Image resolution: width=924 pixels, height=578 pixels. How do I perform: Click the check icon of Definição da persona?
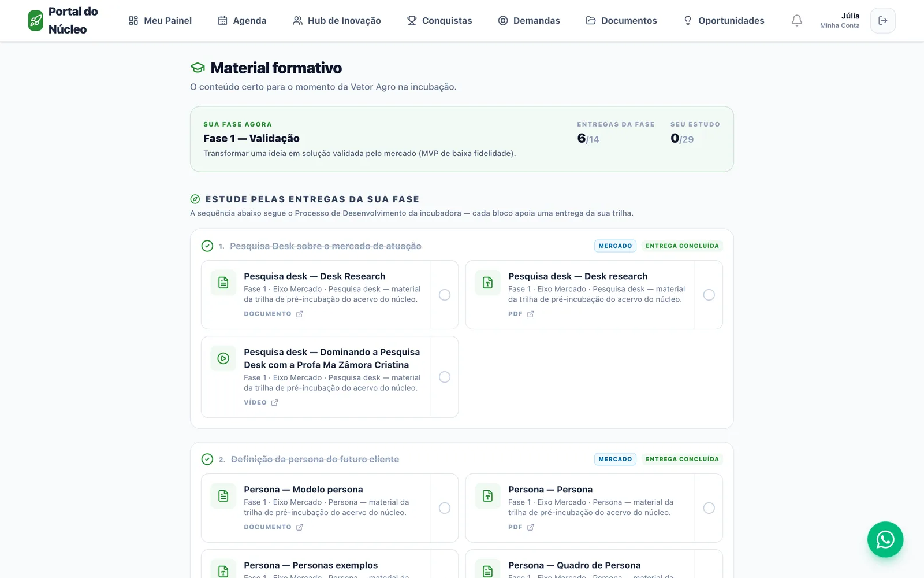pyautogui.click(x=207, y=460)
